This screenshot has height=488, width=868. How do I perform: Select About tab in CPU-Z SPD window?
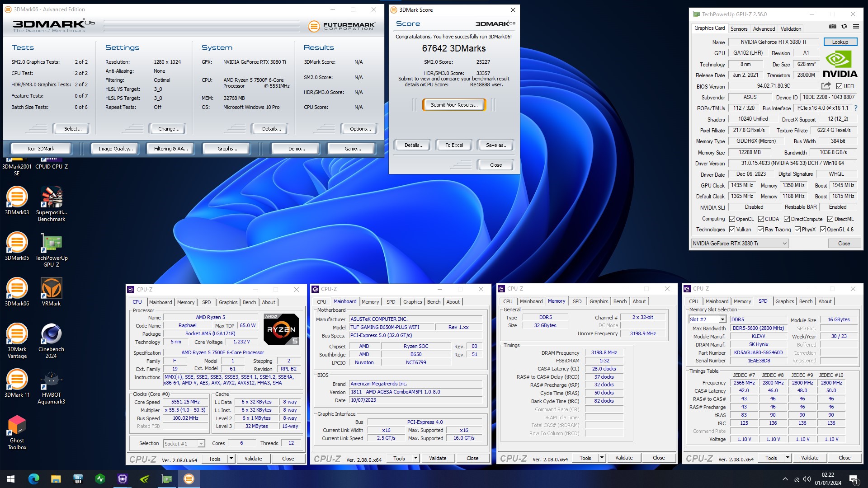click(825, 301)
